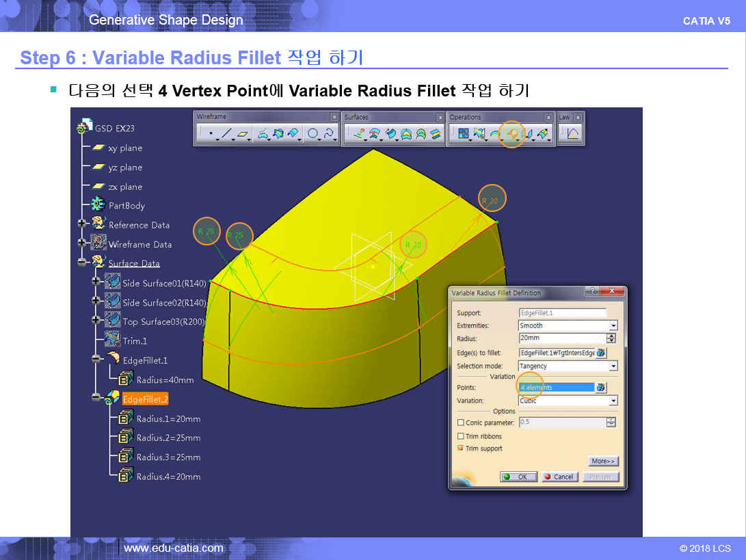Select the Line tool in Wireframe toolbar
The width and height of the screenshot is (746, 560).
(x=226, y=134)
